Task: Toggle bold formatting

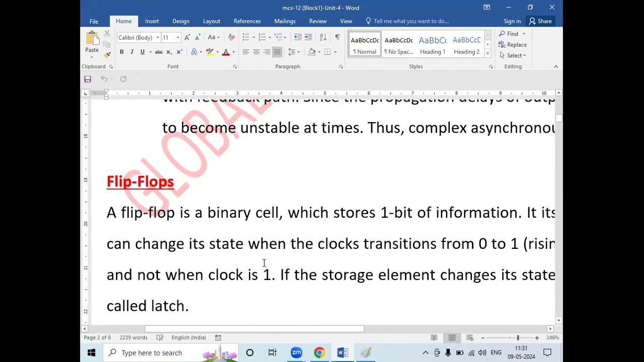Action: tap(122, 52)
